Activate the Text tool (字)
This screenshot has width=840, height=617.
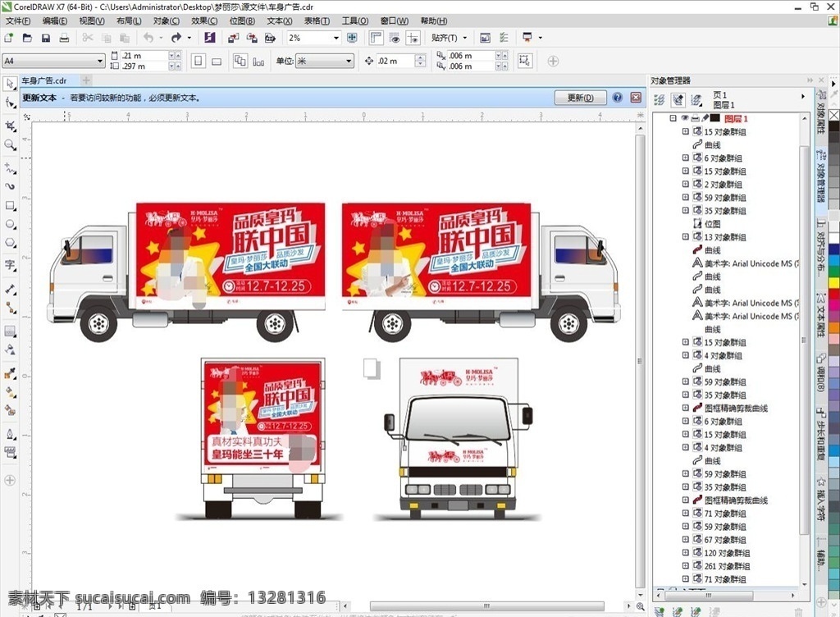click(x=10, y=265)
